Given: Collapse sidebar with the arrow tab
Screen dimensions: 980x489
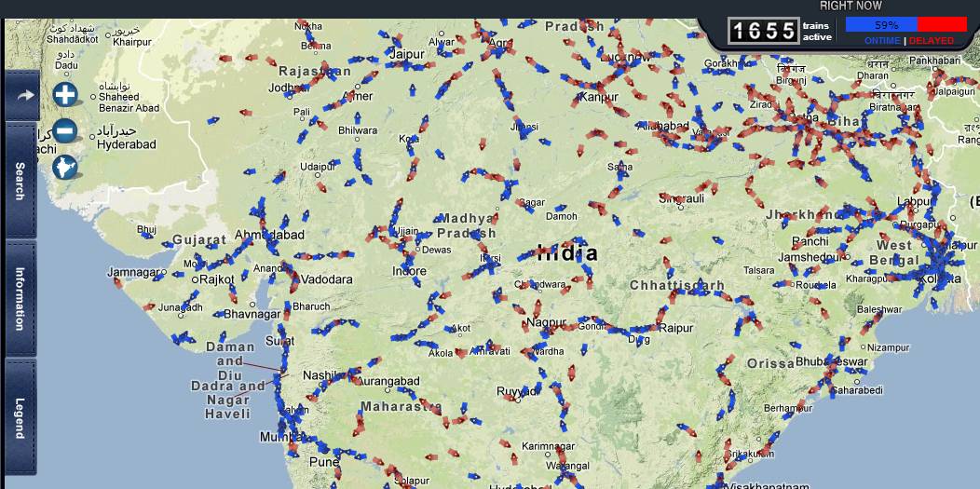Looking at the screenshot, I should pos(22,96).
